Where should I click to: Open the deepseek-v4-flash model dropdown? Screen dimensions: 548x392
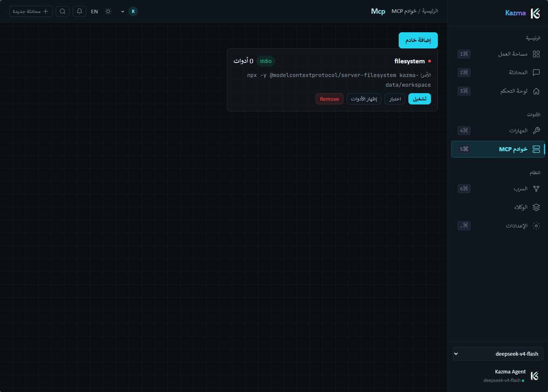pos(498,354)
